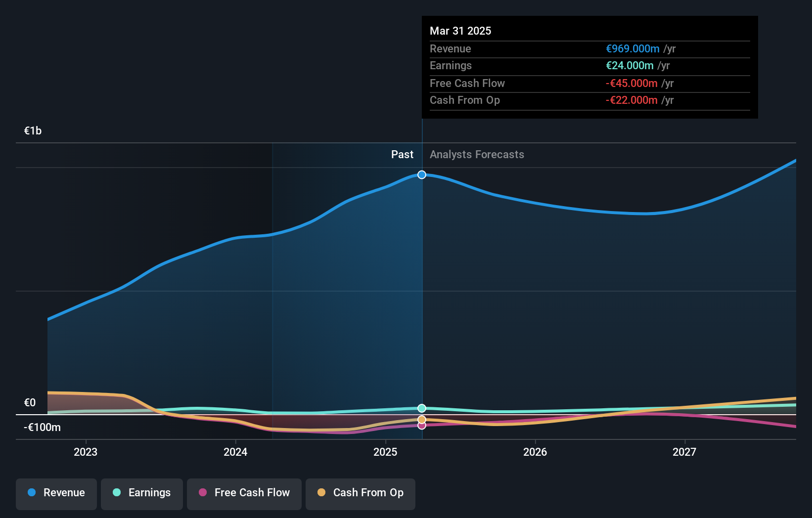The image size is (812, 518).
Task: Click the -€22.000m cash from op value
Action: 632,100
